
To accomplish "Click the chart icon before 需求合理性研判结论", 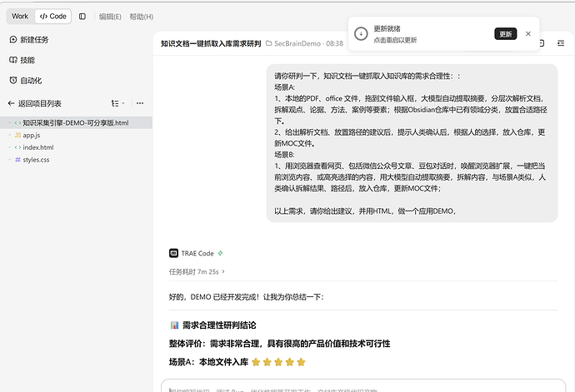I will (x=174, y=325).
